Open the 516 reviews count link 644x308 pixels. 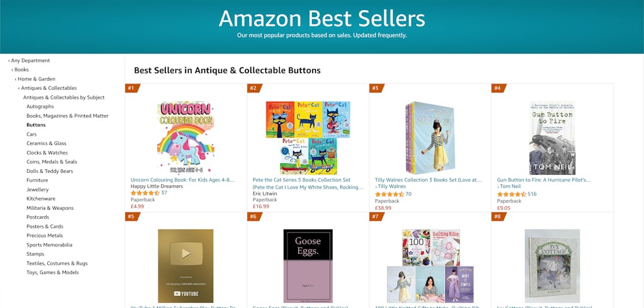(533, 194)
